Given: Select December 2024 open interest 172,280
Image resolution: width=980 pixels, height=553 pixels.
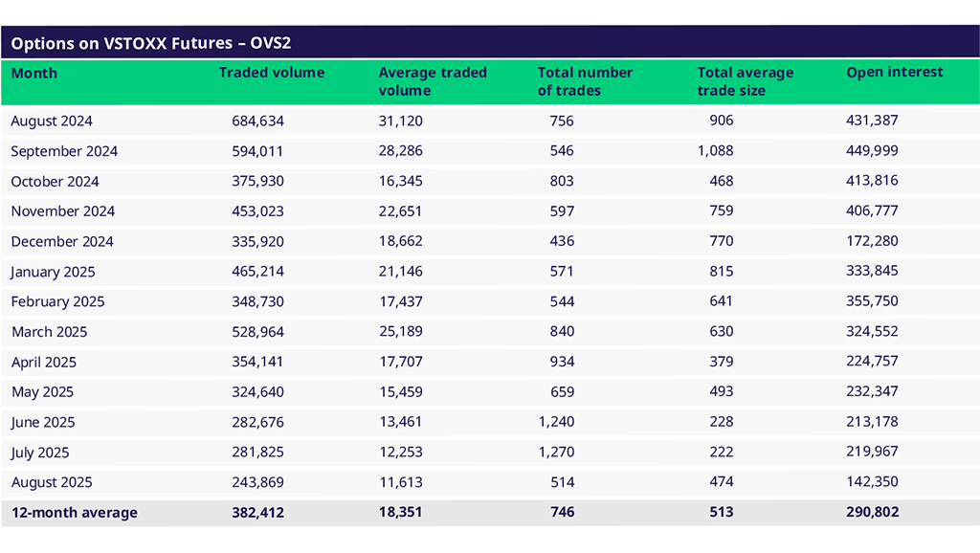Looking at the screenshot, I should (x=873, y=241).
